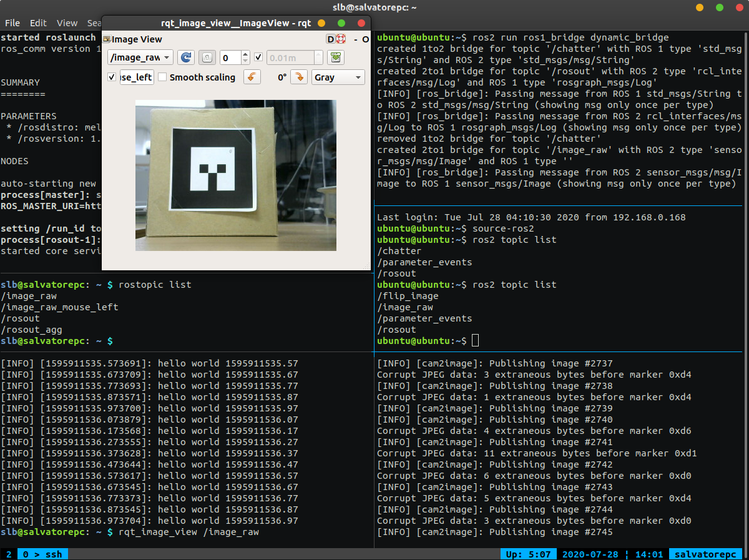Rotate the image clockwise
Screen dimensions: 749x560
coord(300,76)
